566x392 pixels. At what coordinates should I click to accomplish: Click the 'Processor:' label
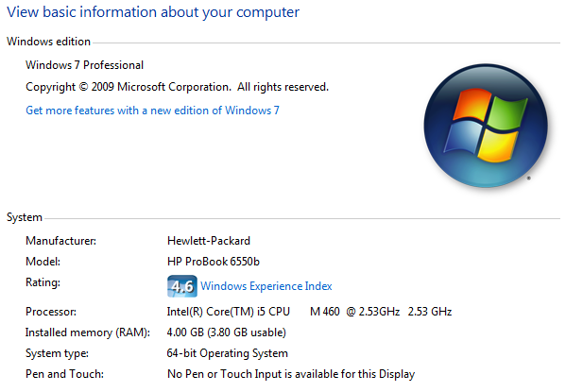pos(51,312)
